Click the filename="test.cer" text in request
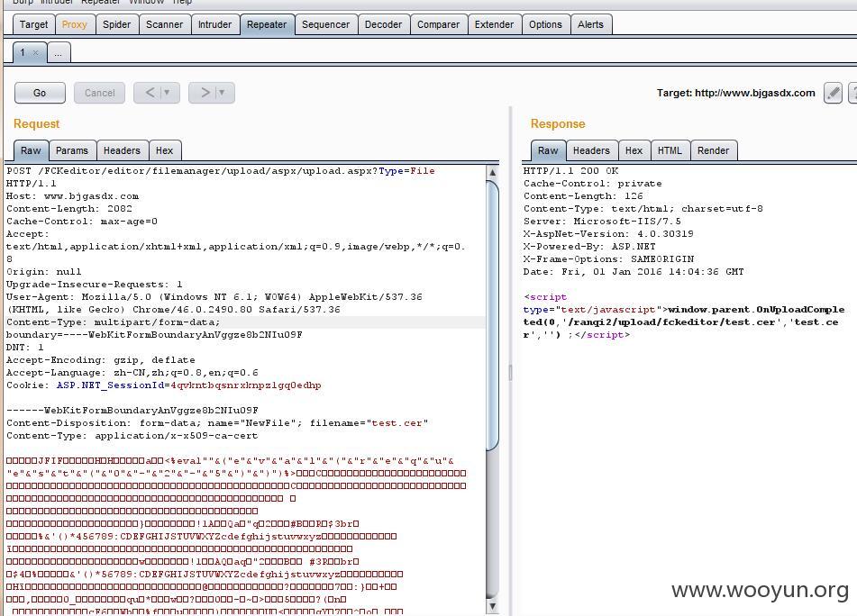This screenshot has height=616, width=857. [369, 423]
